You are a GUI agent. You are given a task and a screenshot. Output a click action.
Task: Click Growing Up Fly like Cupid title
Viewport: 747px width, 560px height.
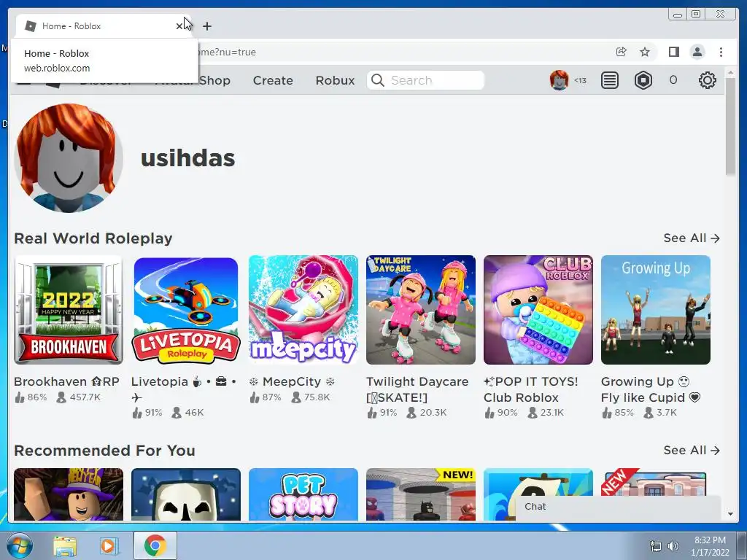click(651, 389)
